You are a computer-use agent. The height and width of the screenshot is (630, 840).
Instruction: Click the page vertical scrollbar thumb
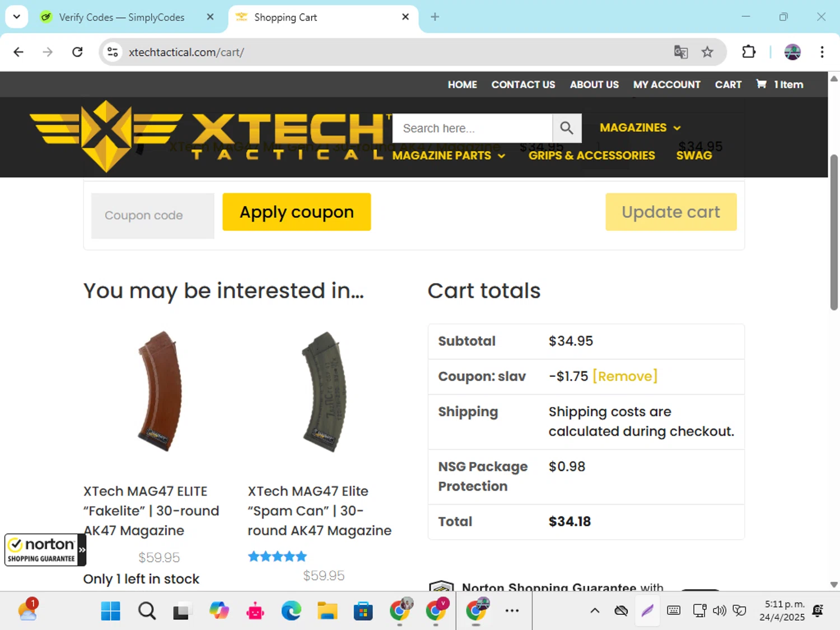[x=834, y=232]
